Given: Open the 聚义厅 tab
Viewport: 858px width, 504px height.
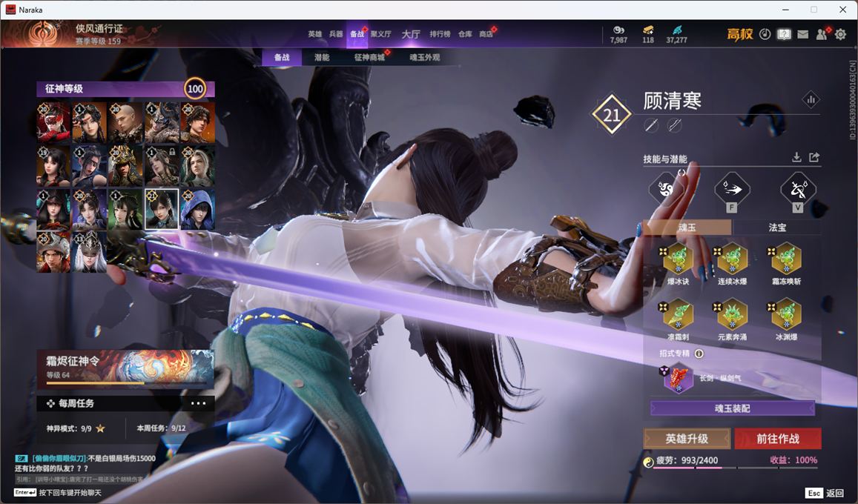Looking at the screenshot, I should coord(381,34).
